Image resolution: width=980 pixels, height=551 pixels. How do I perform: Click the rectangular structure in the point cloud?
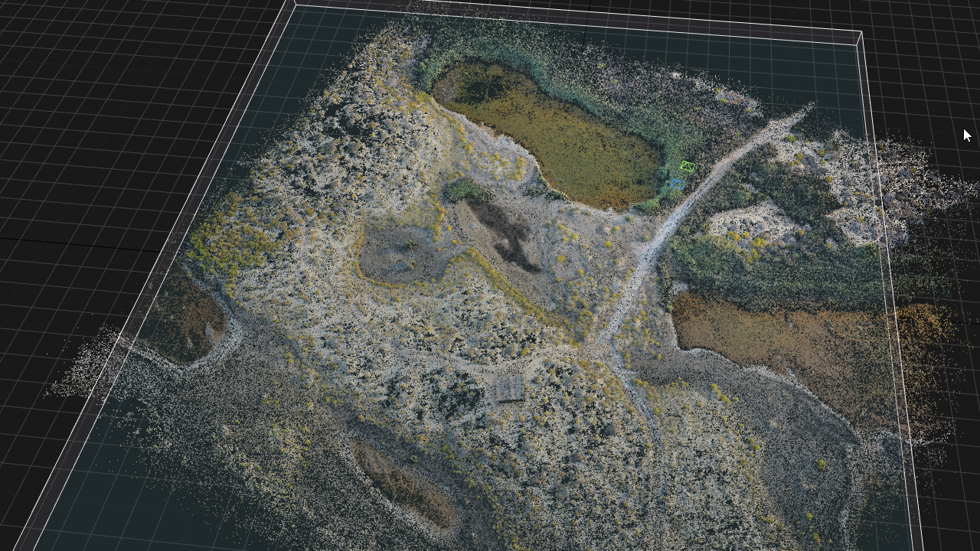509,389
